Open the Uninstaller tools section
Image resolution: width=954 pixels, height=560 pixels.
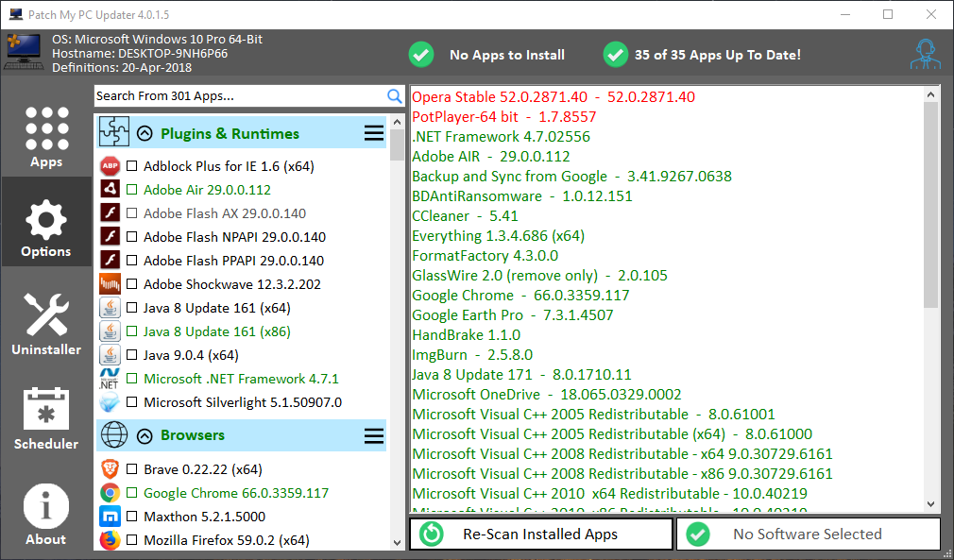click(x=46, y=324)
